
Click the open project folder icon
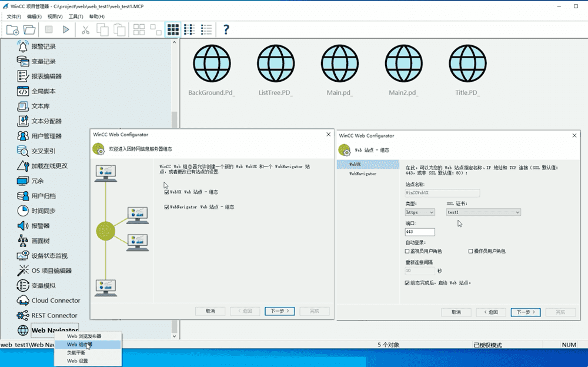29,29
